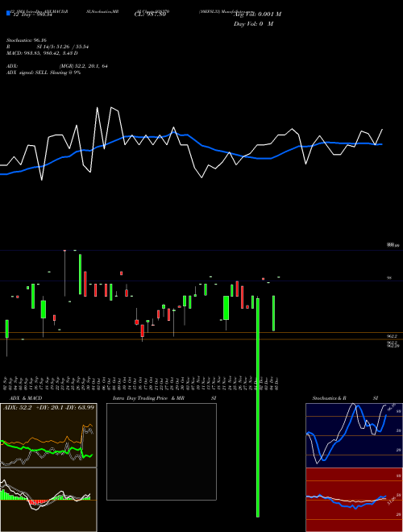Open the MACD histogram chart panel
This screenshot has width=403, height=532.
tap(48, 500)
